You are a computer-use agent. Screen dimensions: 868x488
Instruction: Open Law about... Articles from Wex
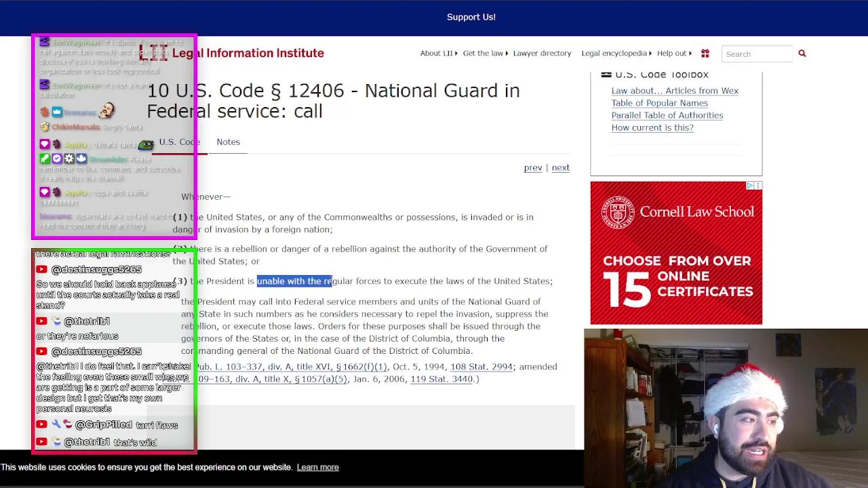point(675,91)
